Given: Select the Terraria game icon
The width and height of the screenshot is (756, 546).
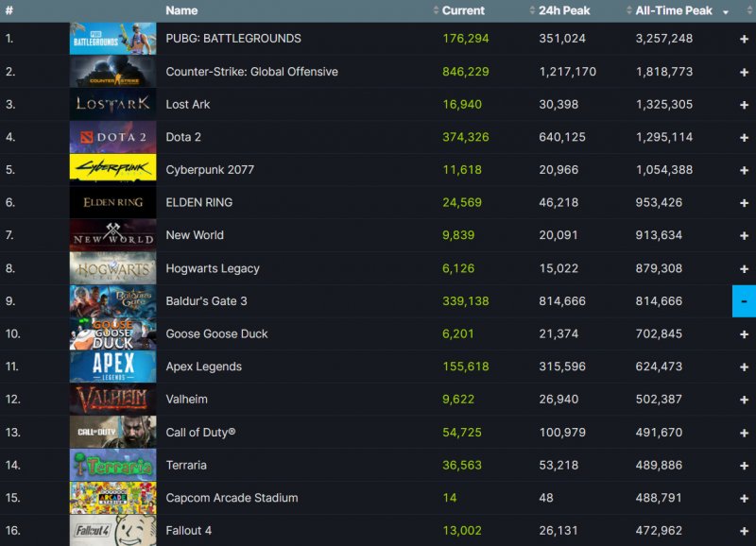Looking at the screenshot, I should coord(112,465).
